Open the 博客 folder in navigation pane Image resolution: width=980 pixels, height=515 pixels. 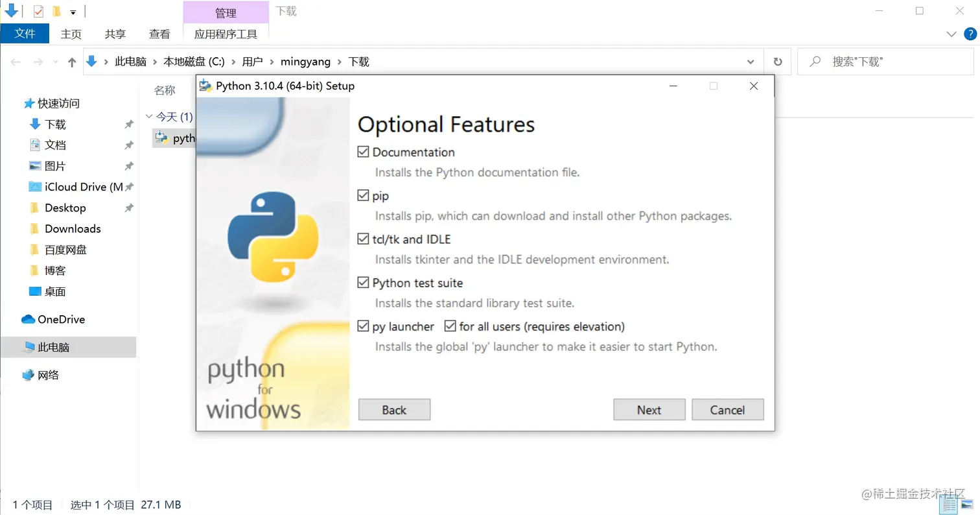click(55, 270)
